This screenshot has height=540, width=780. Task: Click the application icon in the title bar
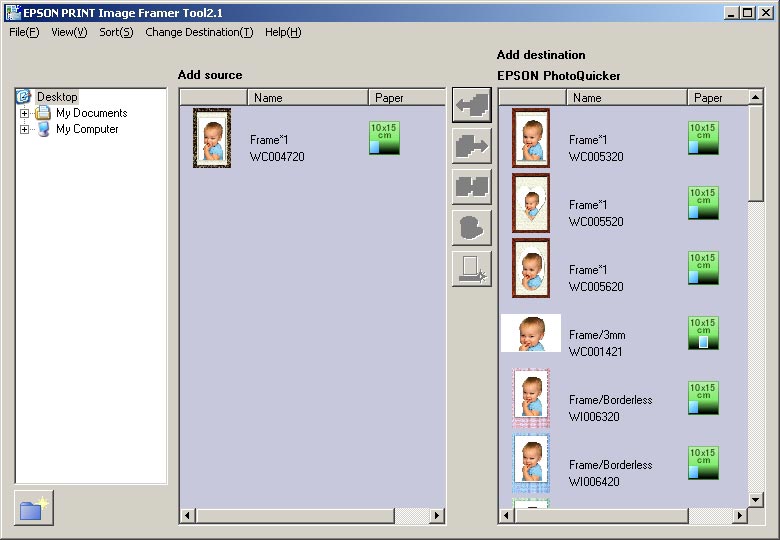point(13,12)
